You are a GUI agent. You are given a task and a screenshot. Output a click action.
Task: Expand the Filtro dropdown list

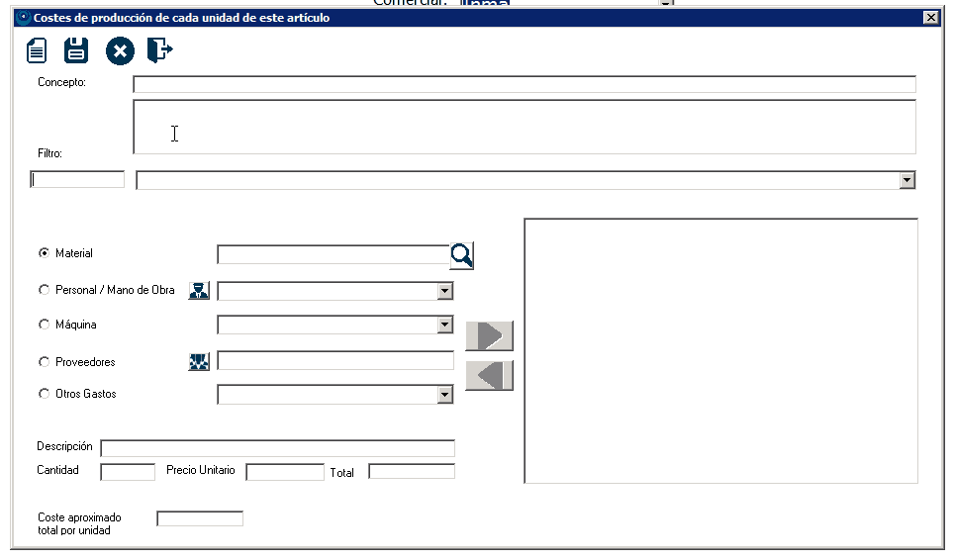906,180
